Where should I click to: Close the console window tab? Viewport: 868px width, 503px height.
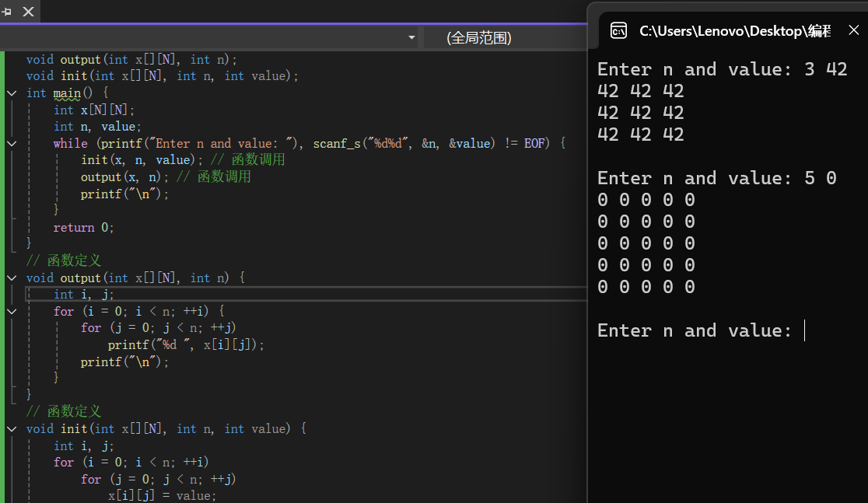click(x=853, y=30)
